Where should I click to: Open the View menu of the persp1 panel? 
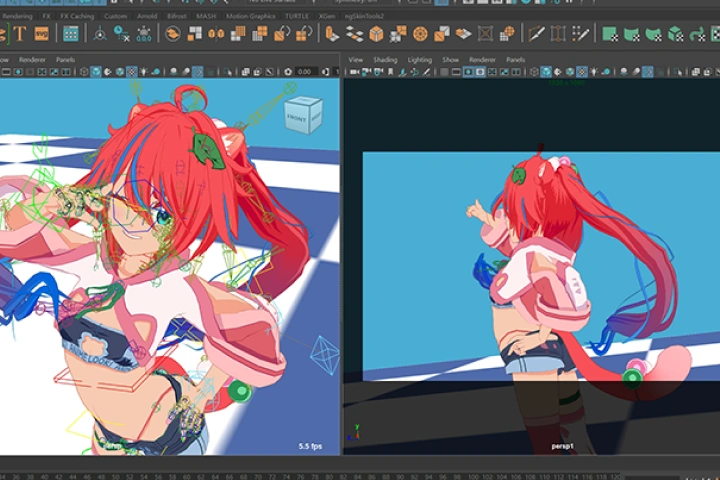click(x=355, y=60)
